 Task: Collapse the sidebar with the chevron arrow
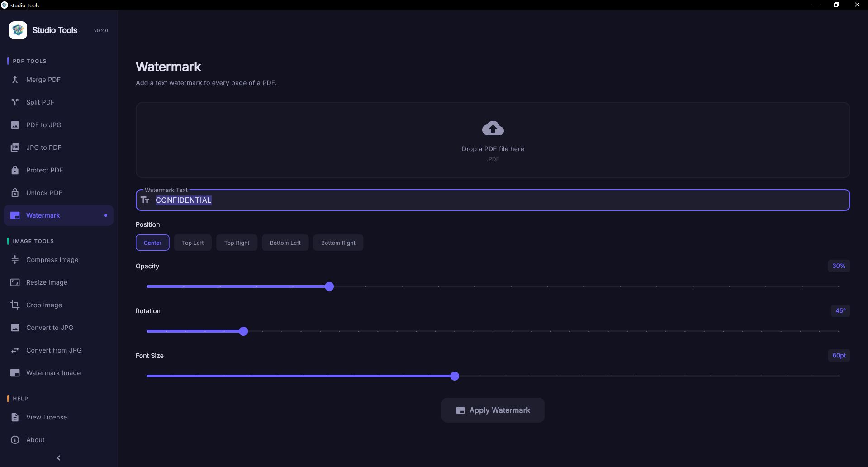coord(58,458)
